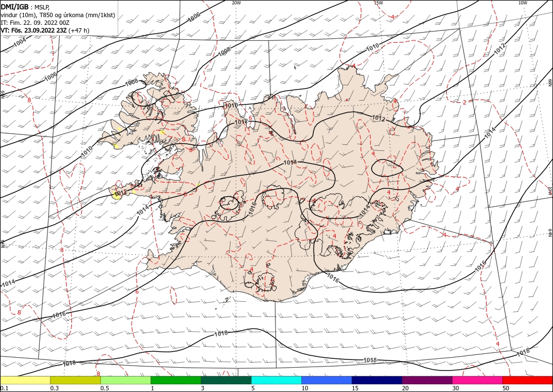
Task: Click the green 1–3 mm legend swatch
Action: pyautogui.click(x=176, y=380)
